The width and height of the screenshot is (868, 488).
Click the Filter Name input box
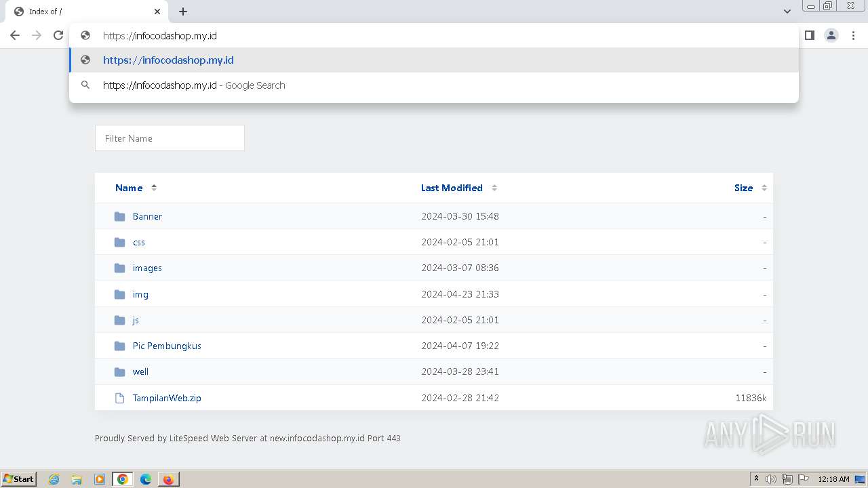(170, 138)
